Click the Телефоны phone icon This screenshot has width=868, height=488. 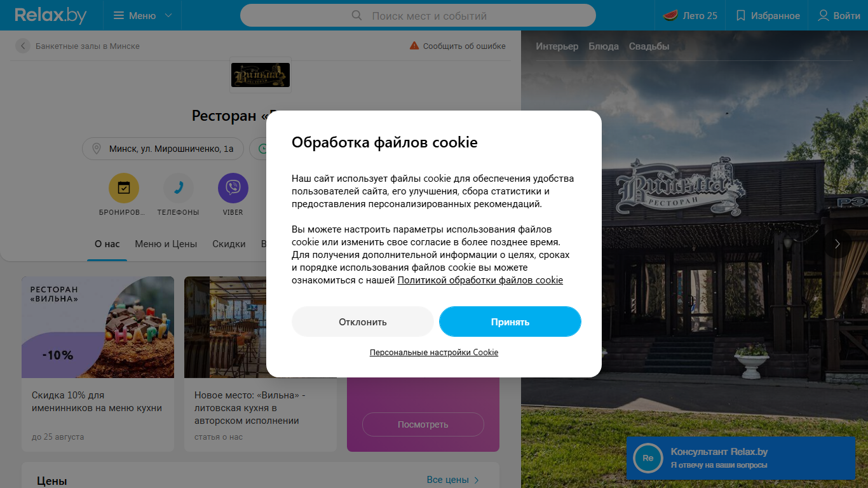pyautogui.click(x=179, y=188)
